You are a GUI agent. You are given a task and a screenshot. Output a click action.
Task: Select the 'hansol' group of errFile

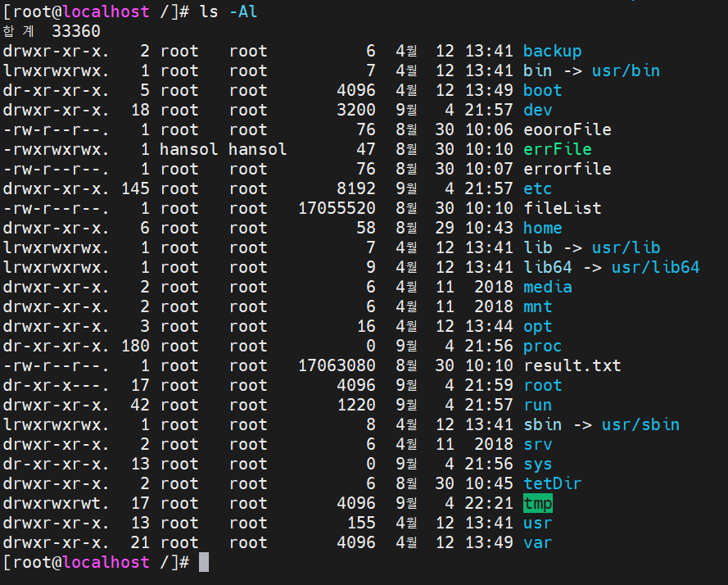coord(257,149)
